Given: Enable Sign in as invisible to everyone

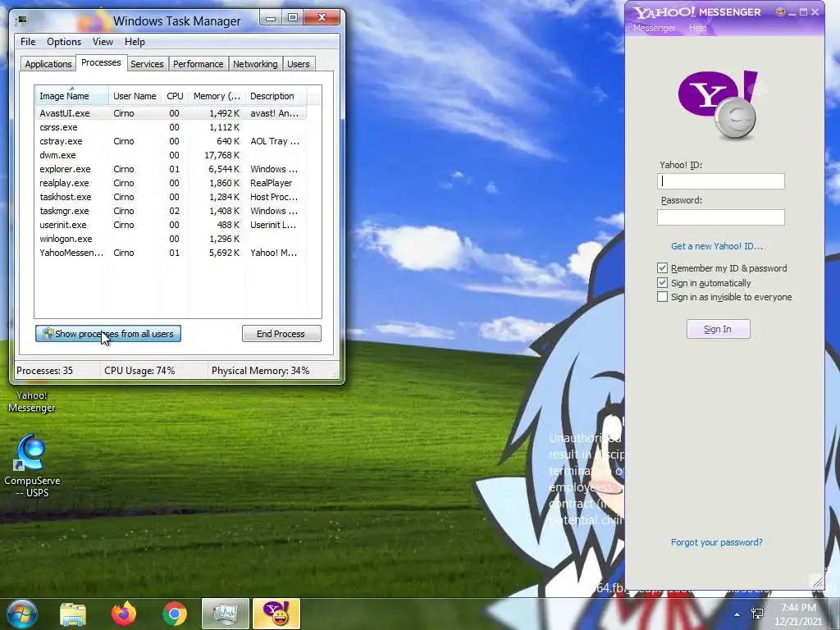Looking at the screenshot, I should [x=663, y=297].
